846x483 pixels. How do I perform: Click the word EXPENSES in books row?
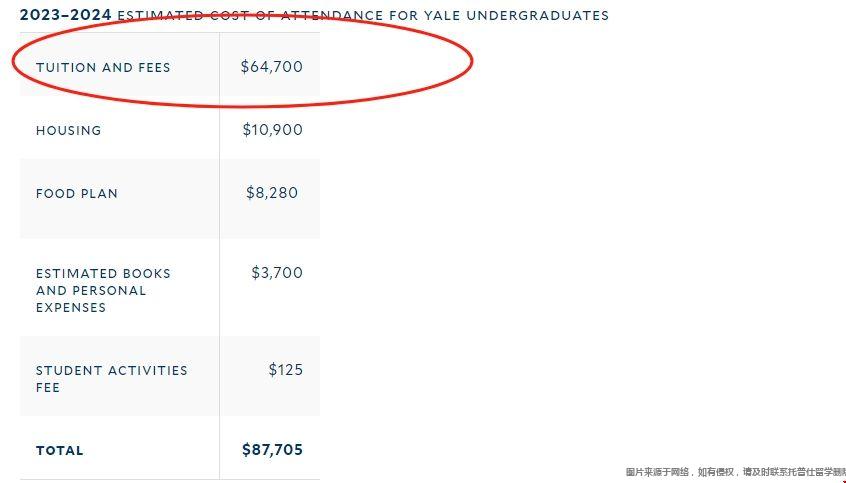click(x=71, y=308)
